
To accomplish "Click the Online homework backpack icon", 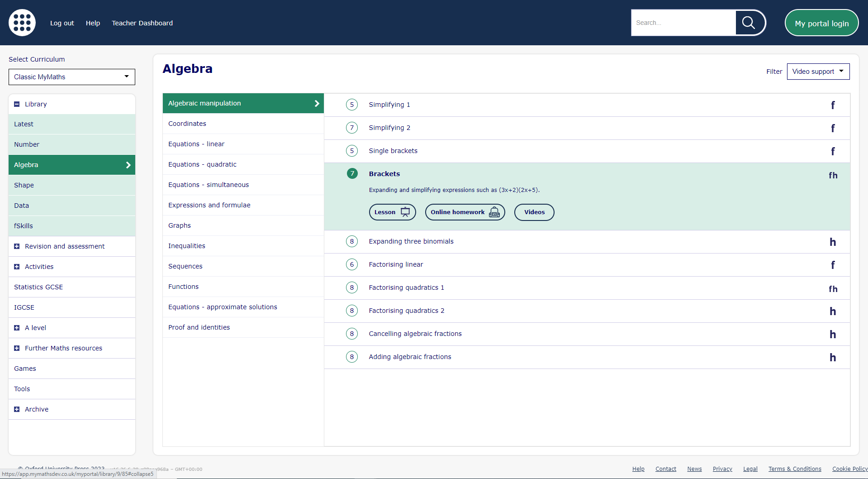I will (494, 212).
